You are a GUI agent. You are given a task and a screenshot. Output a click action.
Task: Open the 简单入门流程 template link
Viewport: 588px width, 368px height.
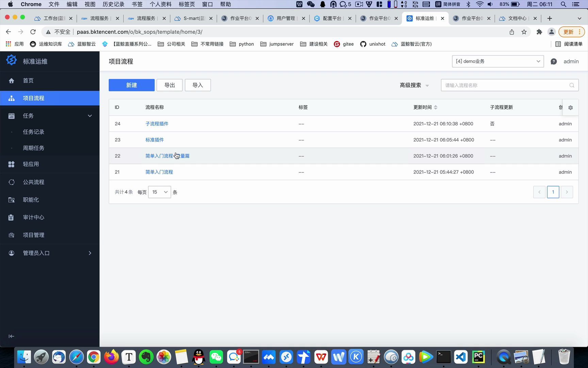(159, 172)
